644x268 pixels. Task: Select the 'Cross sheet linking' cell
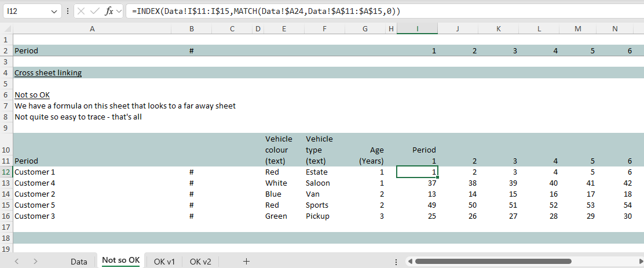coord(48,73)
